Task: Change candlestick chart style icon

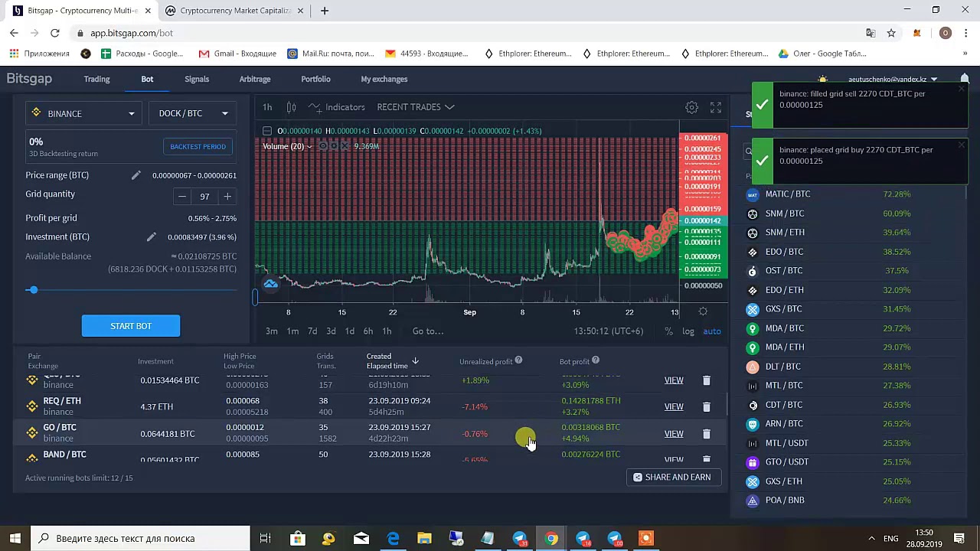Action: (291, 107)
